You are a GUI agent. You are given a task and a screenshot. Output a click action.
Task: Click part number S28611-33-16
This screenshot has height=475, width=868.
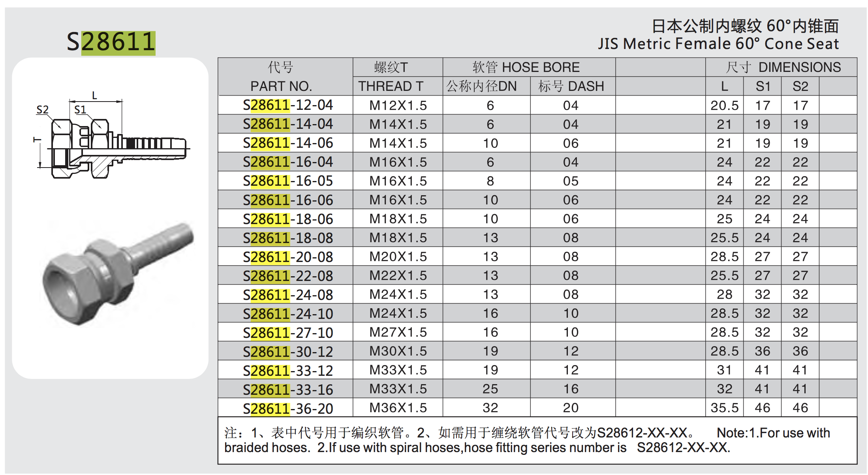pyautogui.click(x=288, y=390)
